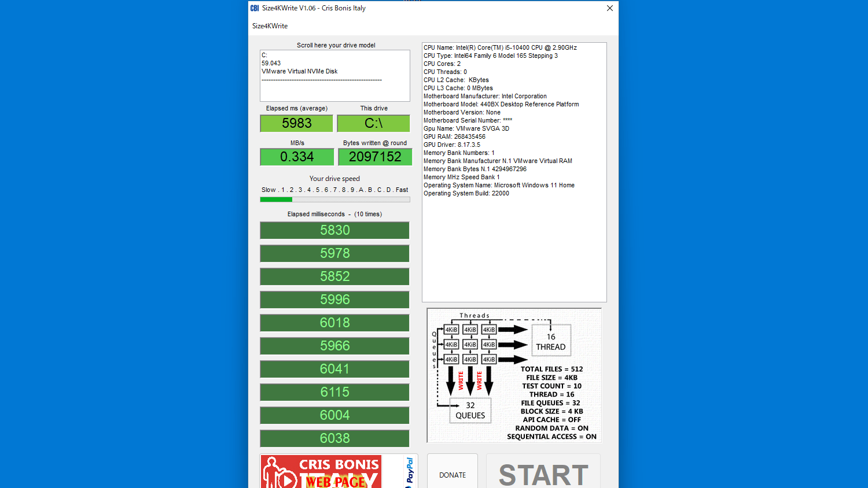The image size is (868, 488).
Task: Click the GPU RAM line
Action: pyautogui.click(x=454, y=136)
